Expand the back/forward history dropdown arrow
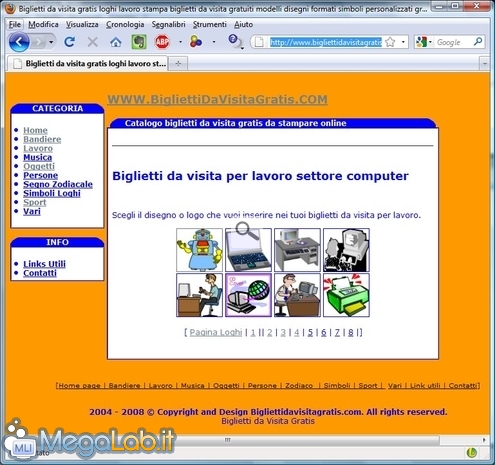 pos(51,42)
